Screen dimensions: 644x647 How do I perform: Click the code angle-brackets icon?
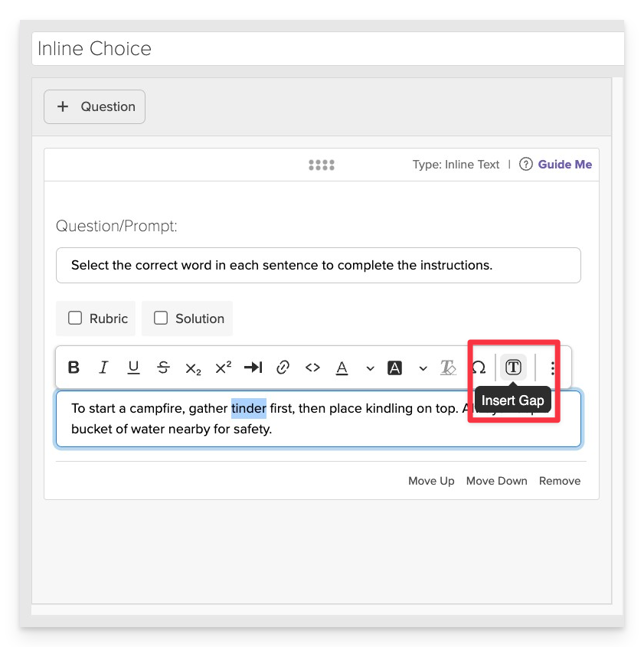click(x=312, y=367)
